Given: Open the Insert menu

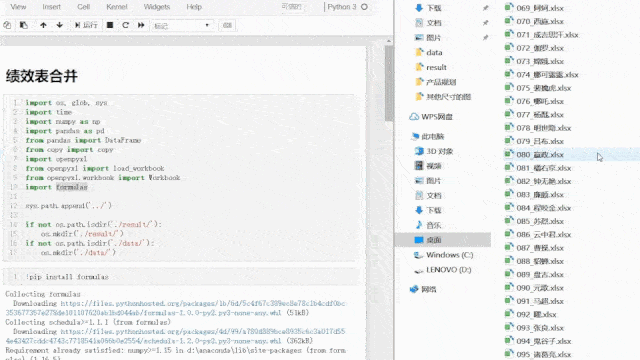Looking at the screenshot, I should (x=51, y=7).
